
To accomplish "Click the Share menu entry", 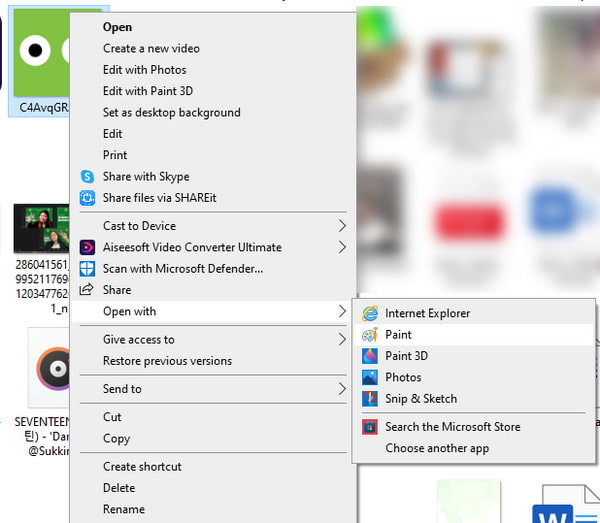I will coord(214,290).
